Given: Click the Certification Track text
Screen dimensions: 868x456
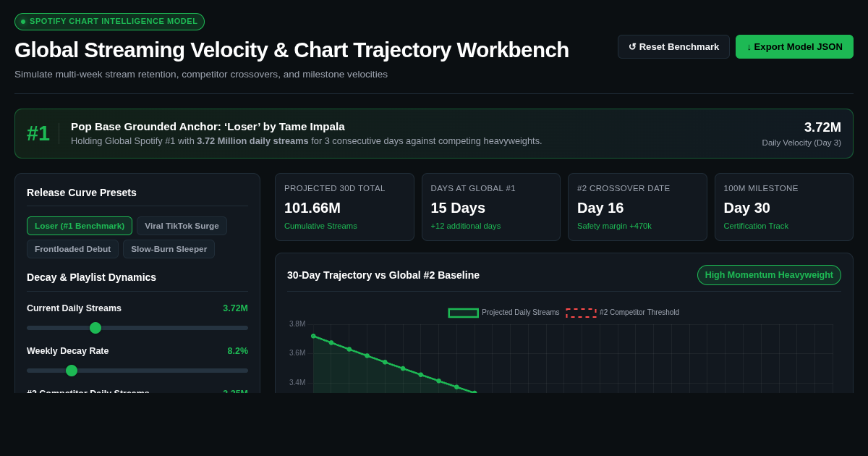Looking at the screenshot, I should coord(756,226).
